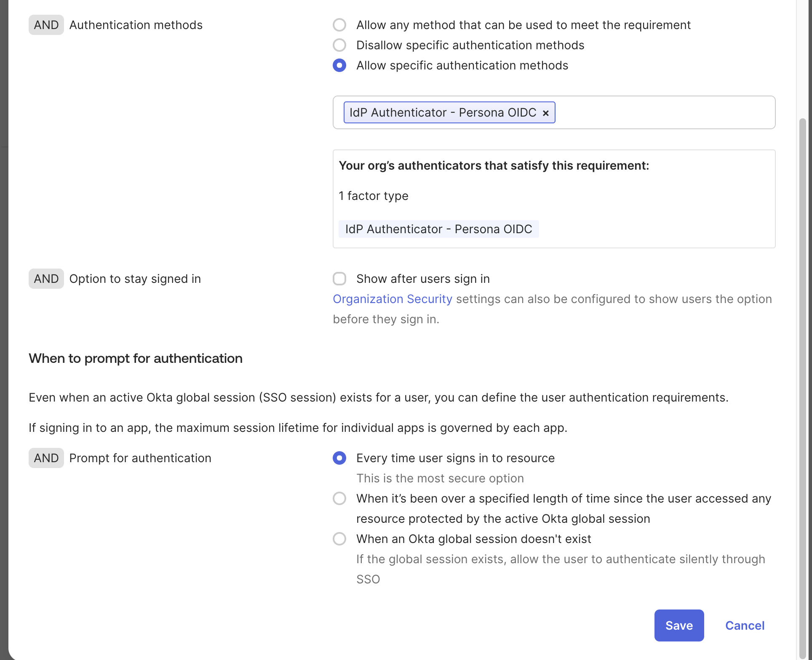Select "Disallow specific authentication methods"
The width and height of the screenshot is (812, 660).
pyautogui.click(x=339, y=45)
